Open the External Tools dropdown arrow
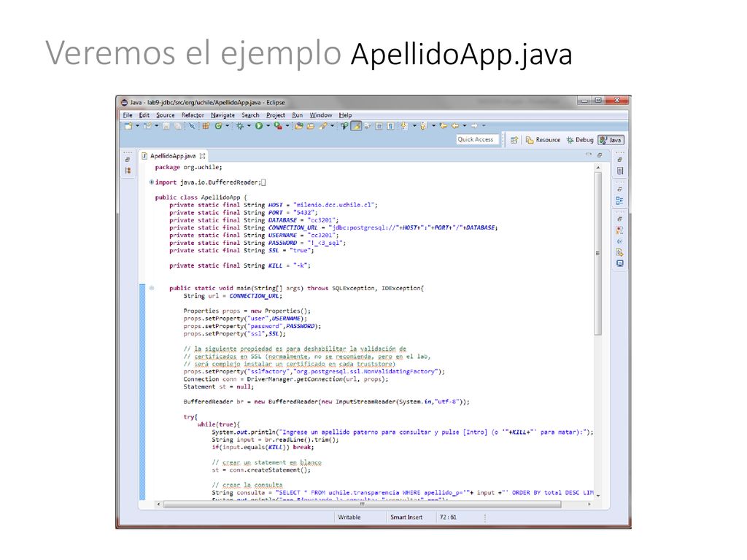747x560 pixels. point(287,125)
